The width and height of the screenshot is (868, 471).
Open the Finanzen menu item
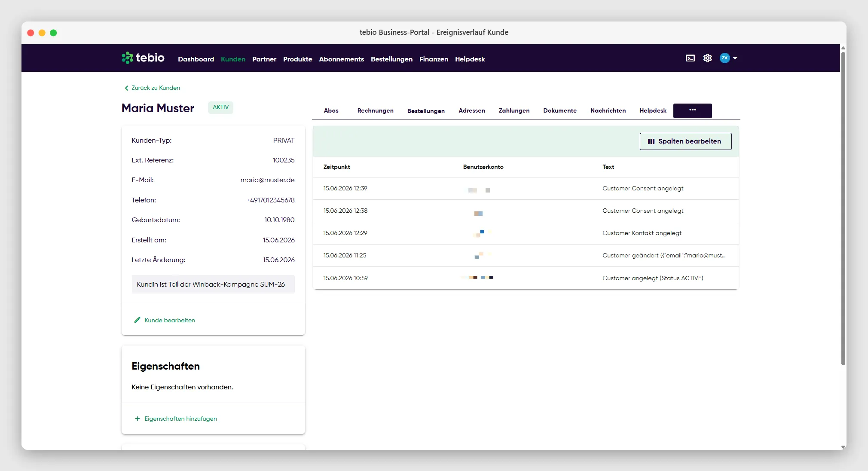[x=434, y=59]
